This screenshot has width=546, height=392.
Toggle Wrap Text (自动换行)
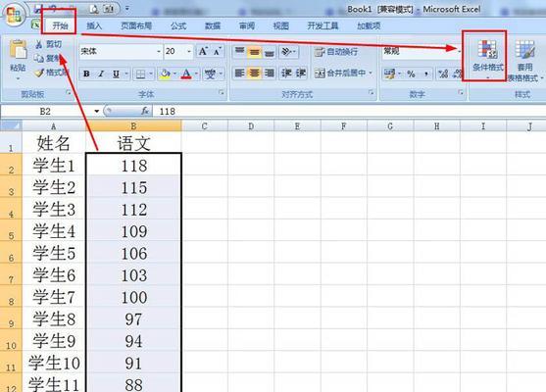point(336,52)
